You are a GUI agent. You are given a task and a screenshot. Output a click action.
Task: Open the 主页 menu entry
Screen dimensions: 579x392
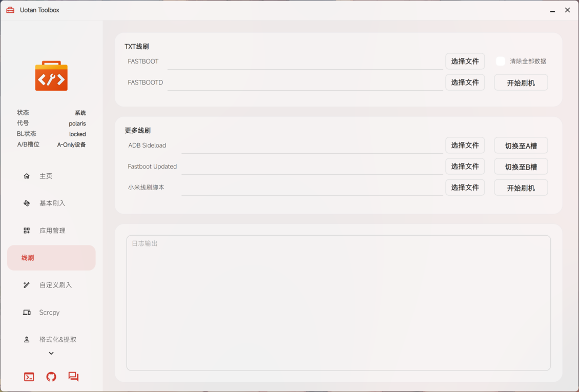tap(46, 176)
